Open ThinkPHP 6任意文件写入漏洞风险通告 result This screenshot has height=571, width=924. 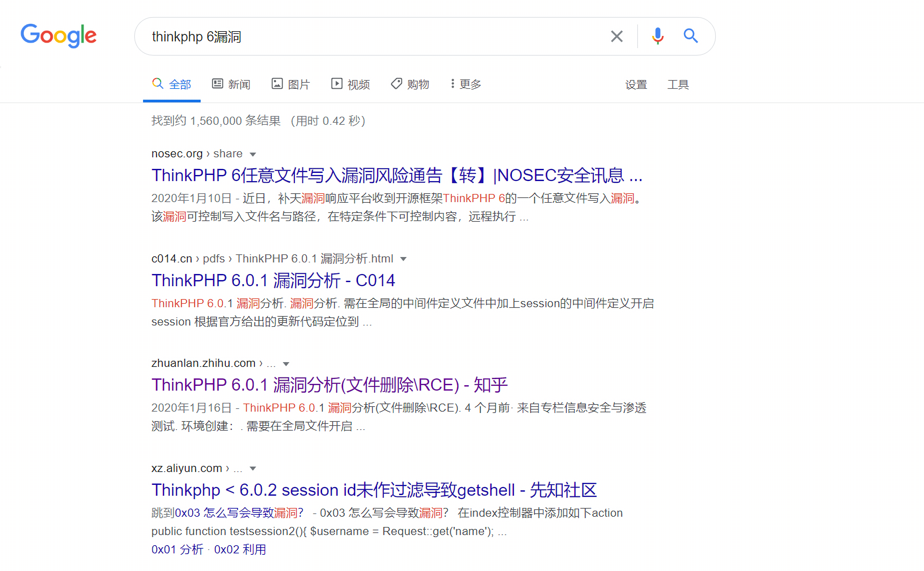[x=397, y=176]
